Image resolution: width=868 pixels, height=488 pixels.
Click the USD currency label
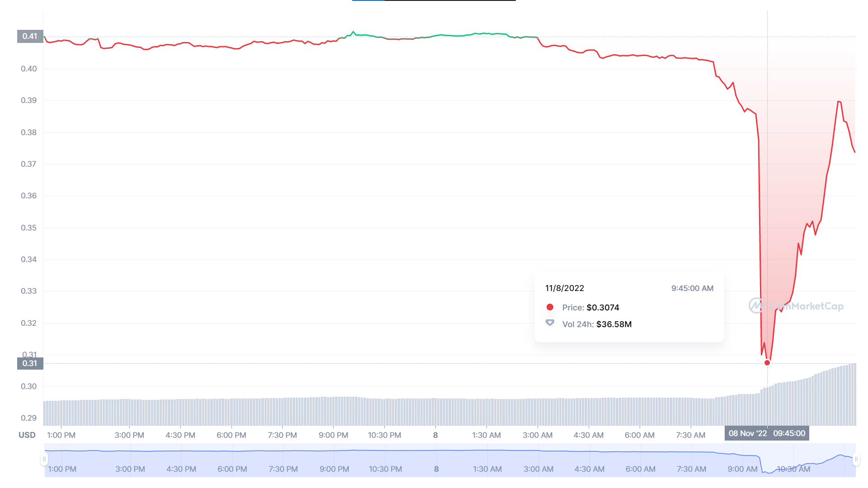click(27, 435)
